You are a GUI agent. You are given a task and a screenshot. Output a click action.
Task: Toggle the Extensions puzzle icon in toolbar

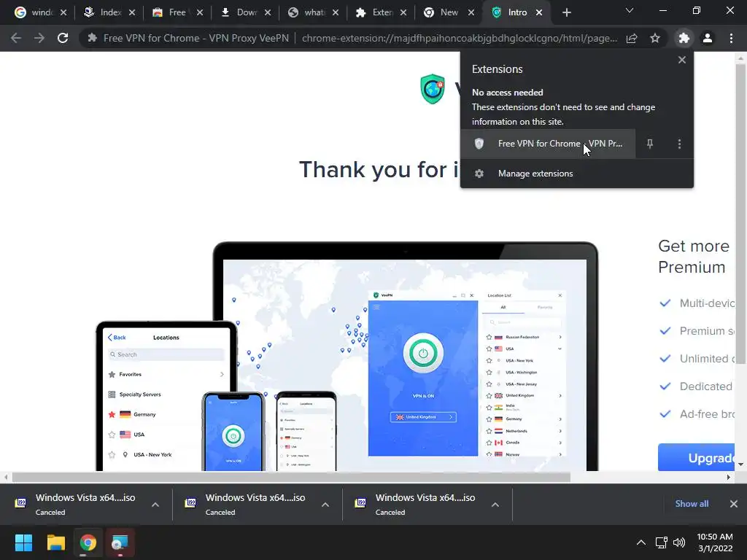684,38
